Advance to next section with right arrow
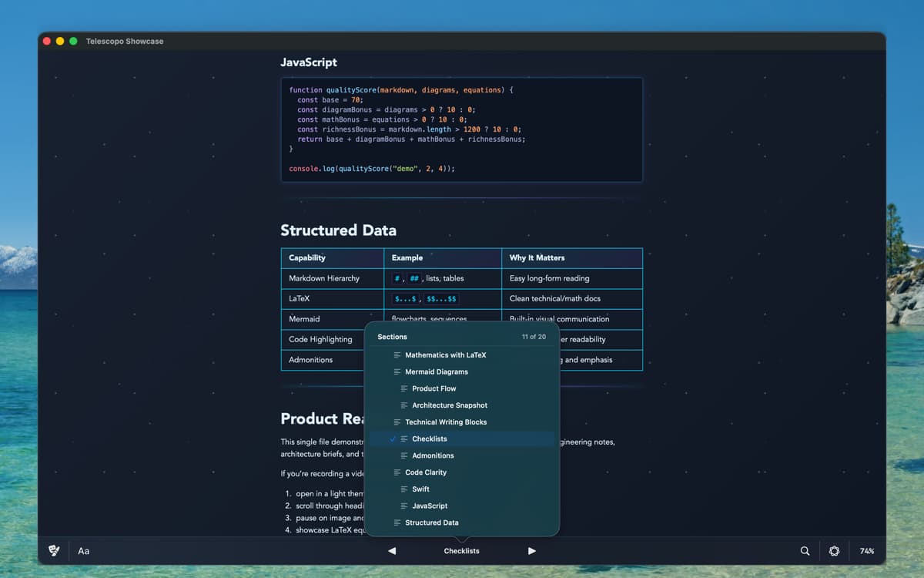 (x=531, y=551)
